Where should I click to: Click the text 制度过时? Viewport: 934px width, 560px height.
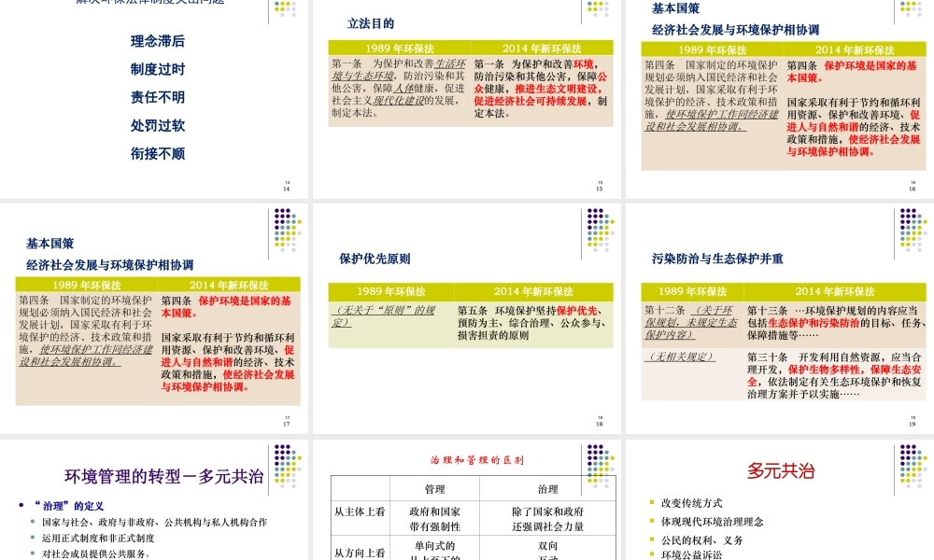tap(158, 69)
